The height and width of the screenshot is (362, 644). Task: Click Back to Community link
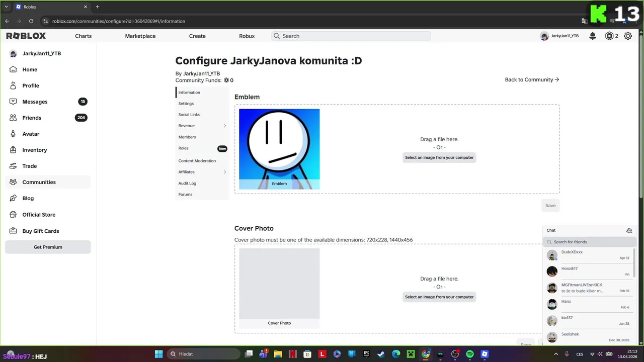[x=532, y=79]
